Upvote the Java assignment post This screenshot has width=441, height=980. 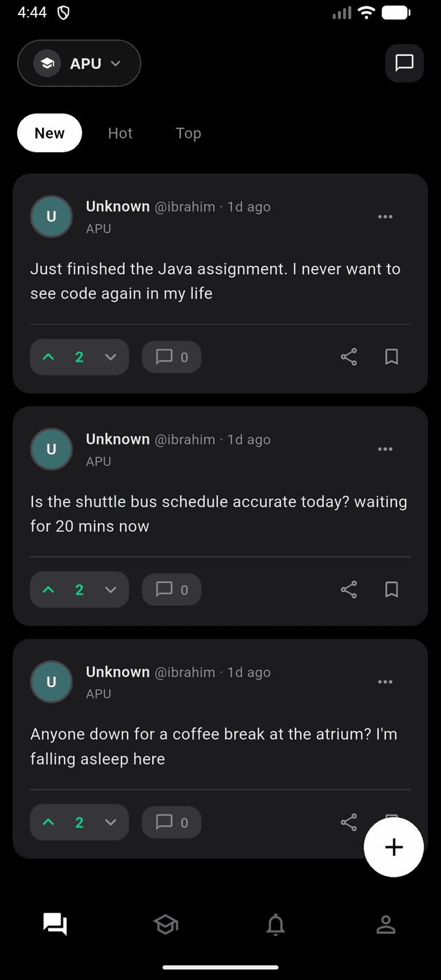pyautogui.click(x=48, y=357)
